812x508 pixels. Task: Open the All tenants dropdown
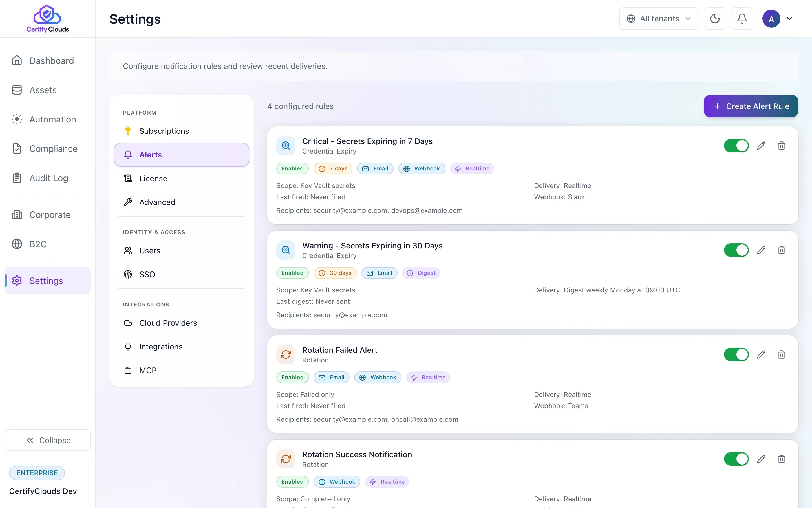pyautogui.click(x=659, y=19)
